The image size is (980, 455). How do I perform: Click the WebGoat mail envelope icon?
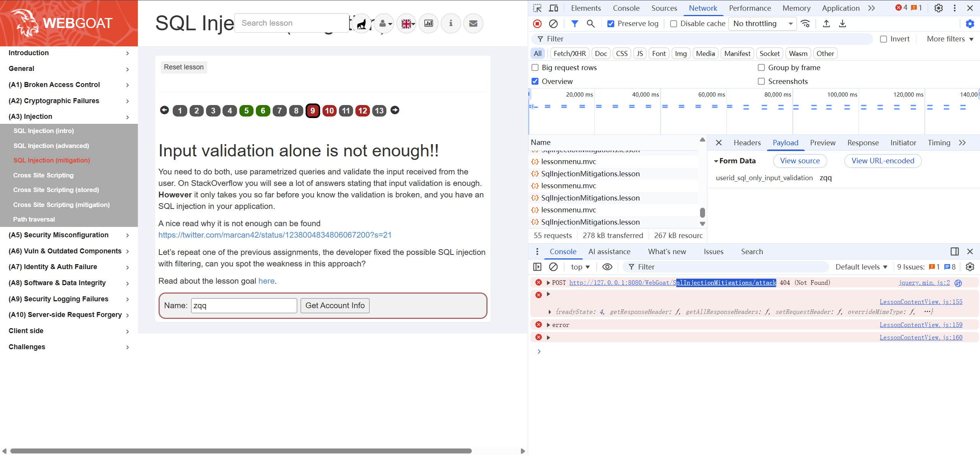(473, 23)
